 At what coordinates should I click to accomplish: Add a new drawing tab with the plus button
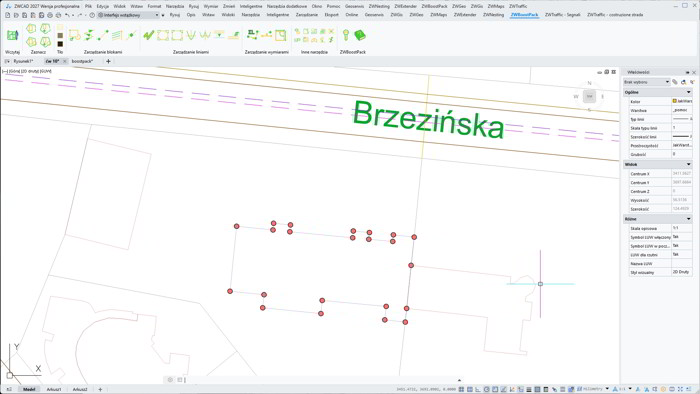coord(108,61)
